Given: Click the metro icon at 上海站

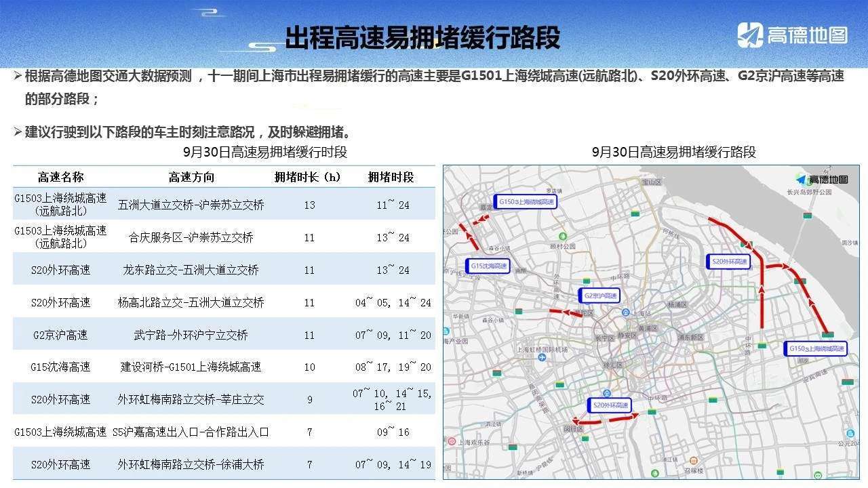Looking at the screenshot, I should tap(626, 314).
